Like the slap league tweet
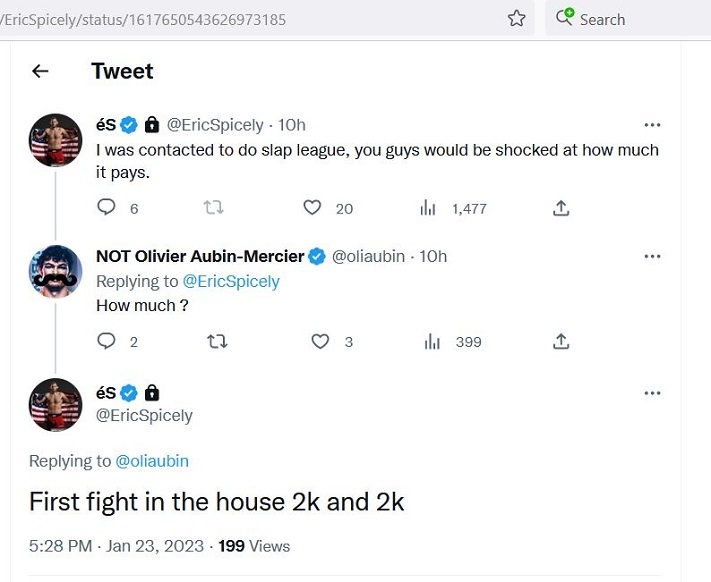711x582 pixels. point(312,207)
